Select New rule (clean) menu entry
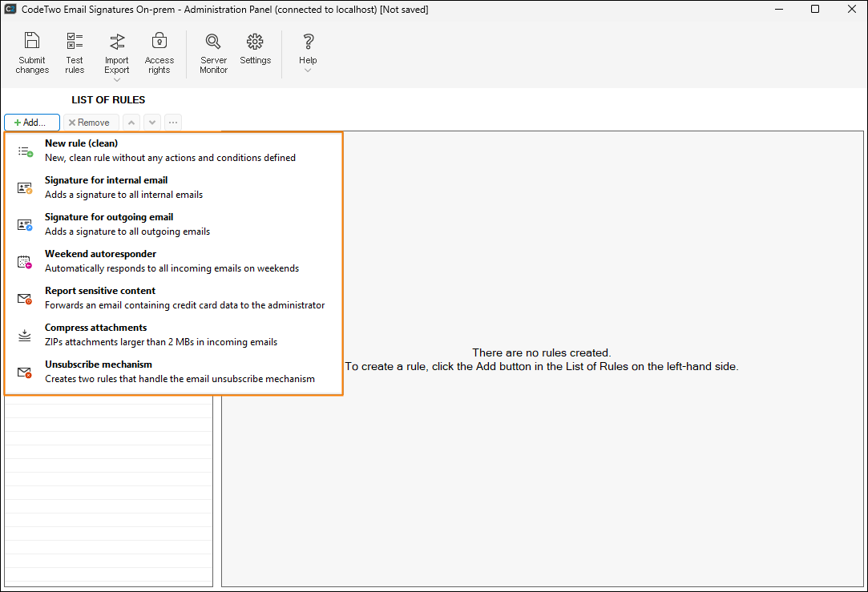Image resolution: width=868 pixels, height=592 pixels. (x=82, y=143)
